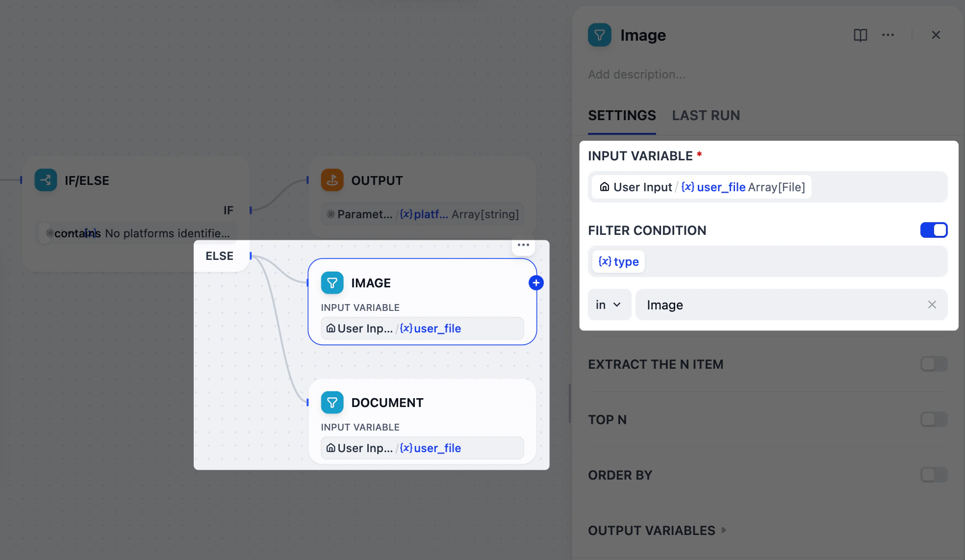
Task: Click the Image node filter icon in panel header
Action: pos(599,35)
